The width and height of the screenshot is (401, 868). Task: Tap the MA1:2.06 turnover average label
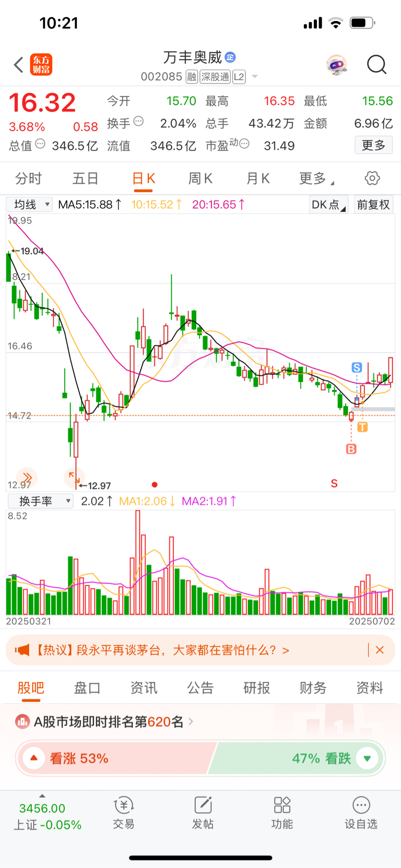pos(147,501)
